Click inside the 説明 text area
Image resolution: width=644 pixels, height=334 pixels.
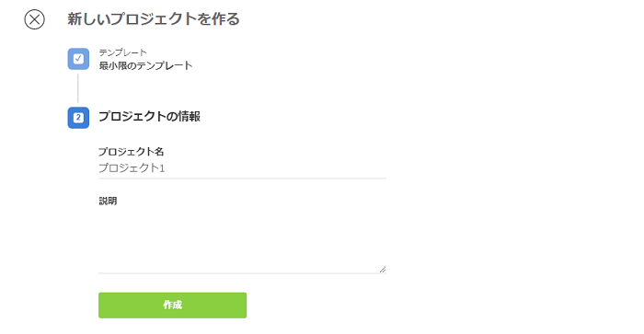pos(242,241)
